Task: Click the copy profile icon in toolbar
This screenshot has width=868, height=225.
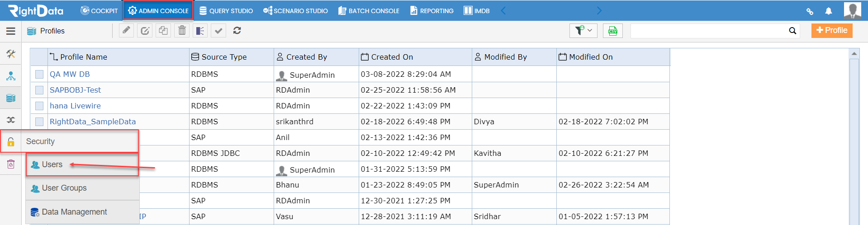Action: point(163,30)
